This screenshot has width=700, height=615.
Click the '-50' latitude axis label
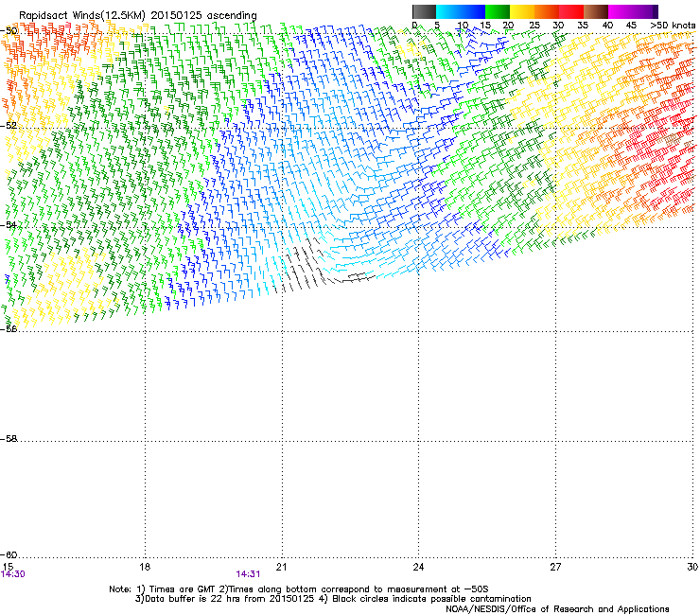pos(9,31)
